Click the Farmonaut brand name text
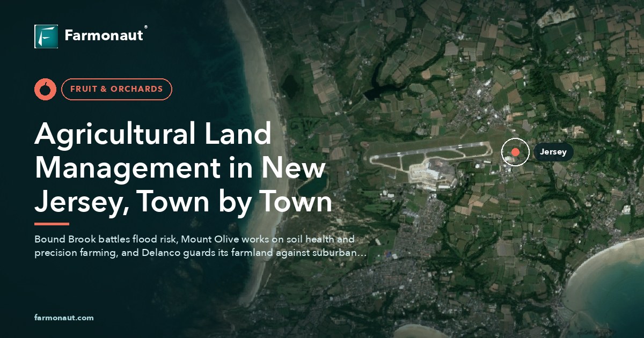The image size is (644, 338). click(104, 35)
